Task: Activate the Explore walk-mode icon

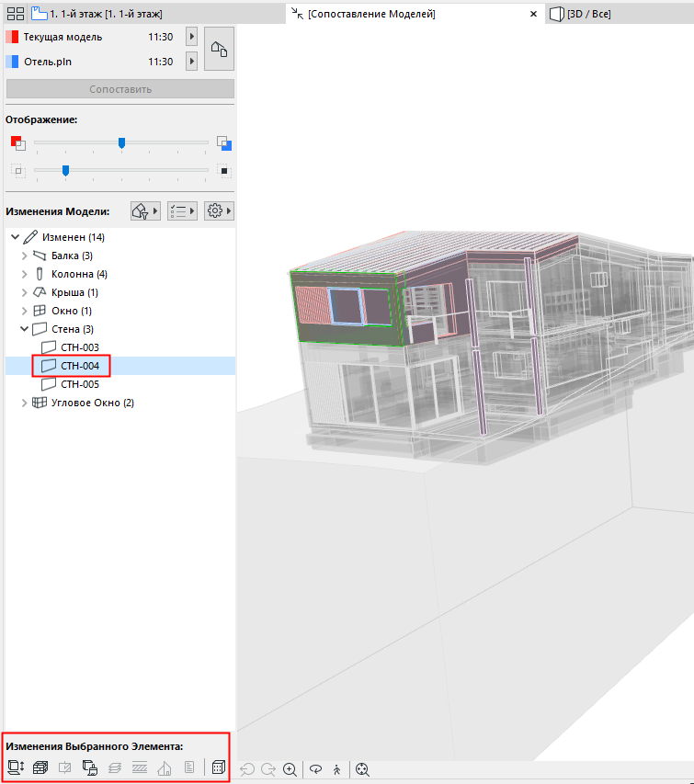Action: click(x=337, y=769)
